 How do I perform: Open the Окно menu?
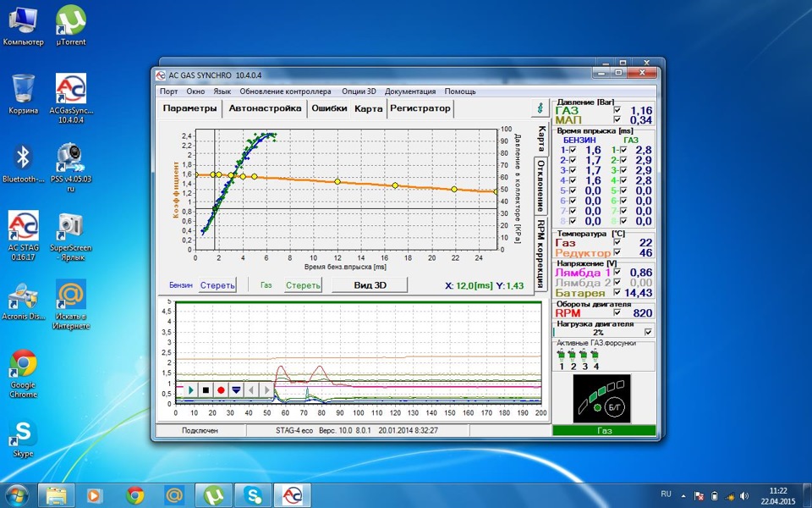[195, 91]
